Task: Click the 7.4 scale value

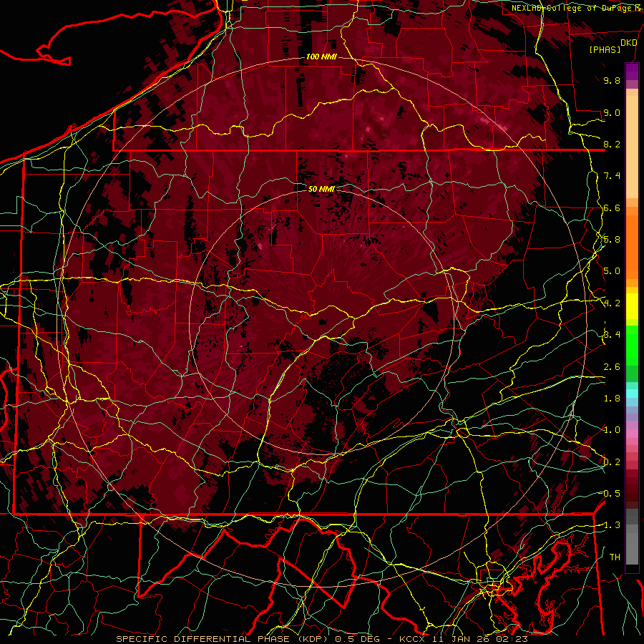Action: tap(612, 176)
